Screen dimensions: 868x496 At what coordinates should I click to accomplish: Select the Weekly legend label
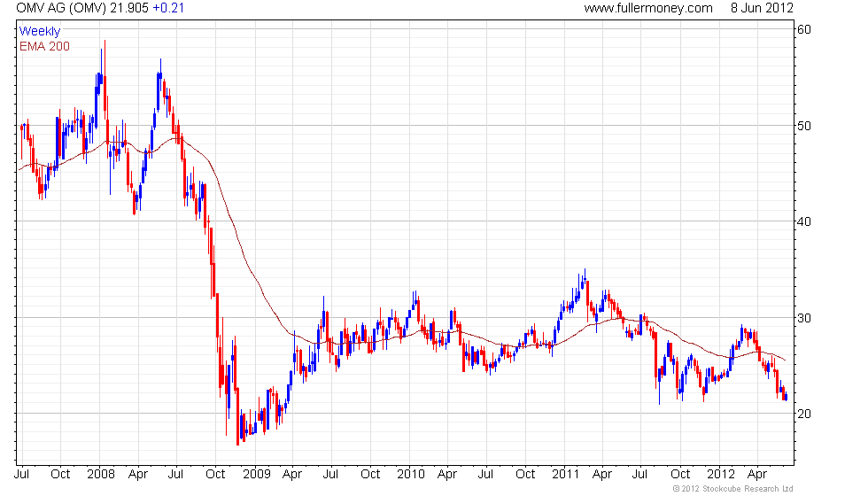pyautogui.click(x=39, y=32)
